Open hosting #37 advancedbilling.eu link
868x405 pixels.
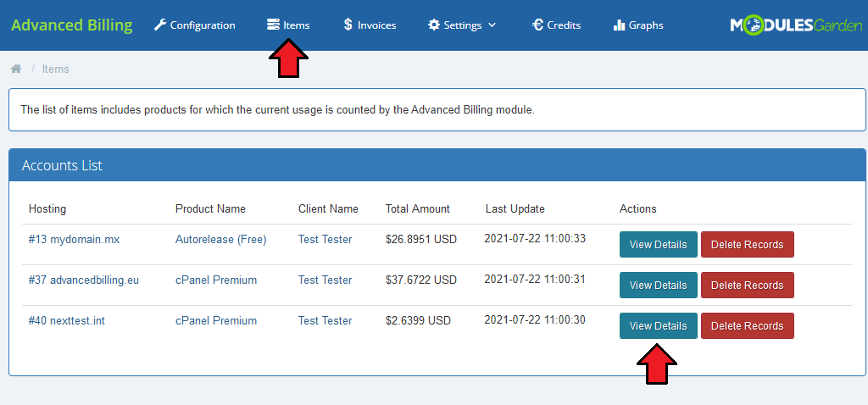pos(84,280)
